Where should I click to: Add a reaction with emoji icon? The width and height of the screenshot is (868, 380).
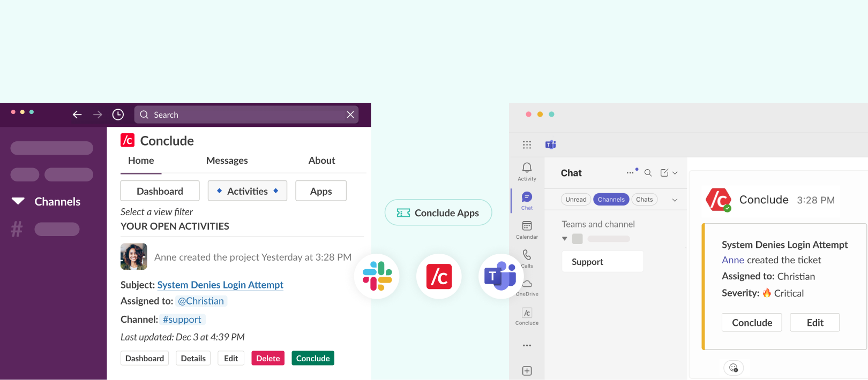pos(734,368)
